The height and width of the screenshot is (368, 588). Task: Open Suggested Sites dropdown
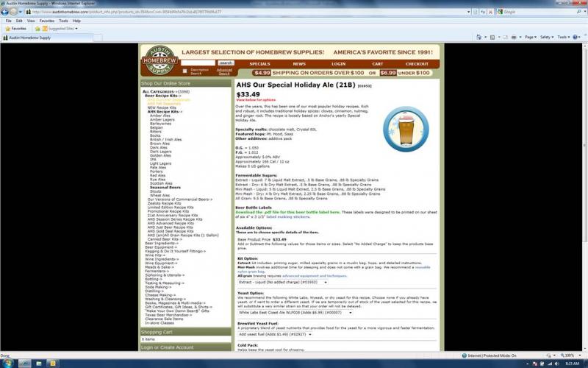pyautogui.click(x=60, y=29)
